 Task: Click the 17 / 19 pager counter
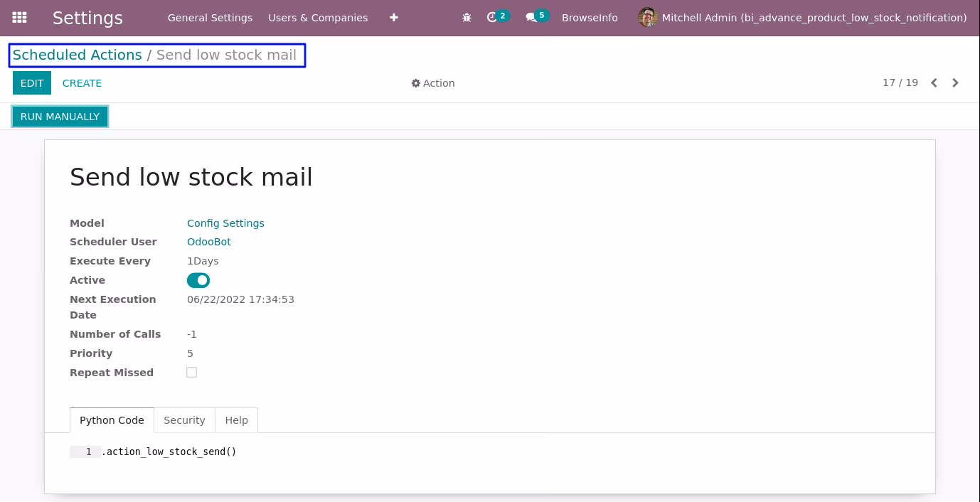pos(900,82)
